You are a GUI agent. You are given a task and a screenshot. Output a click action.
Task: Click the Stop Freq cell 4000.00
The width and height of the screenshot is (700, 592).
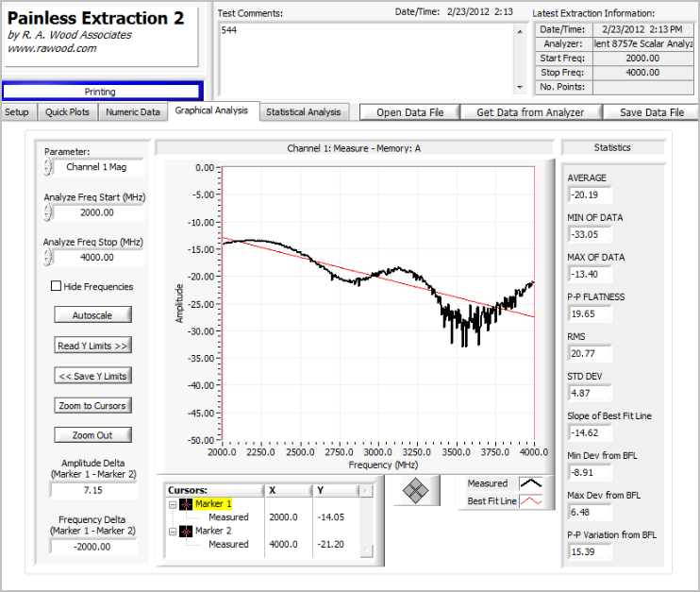[642, 73]
